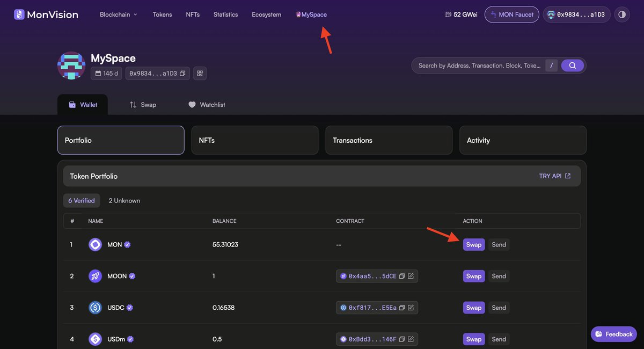Viewport: 644px width, 349px height.
Task: Focus the address search field
Action: [x=479, y=66]
